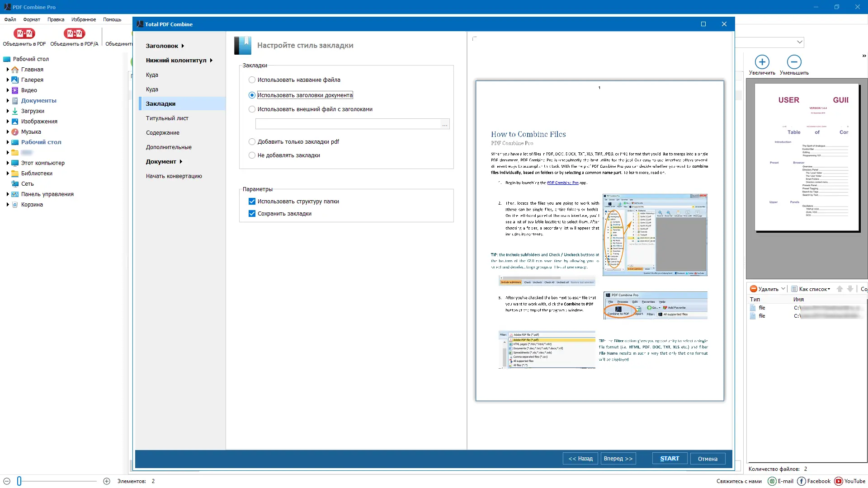Viewport: 868px width, 488px height.
Task: Select 'Не добавлять закладки' radio button
Action: click(252, 155)
